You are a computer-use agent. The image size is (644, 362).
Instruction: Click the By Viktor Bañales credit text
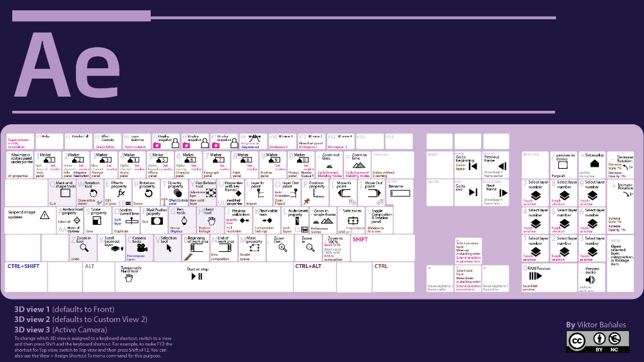[596, 325]
